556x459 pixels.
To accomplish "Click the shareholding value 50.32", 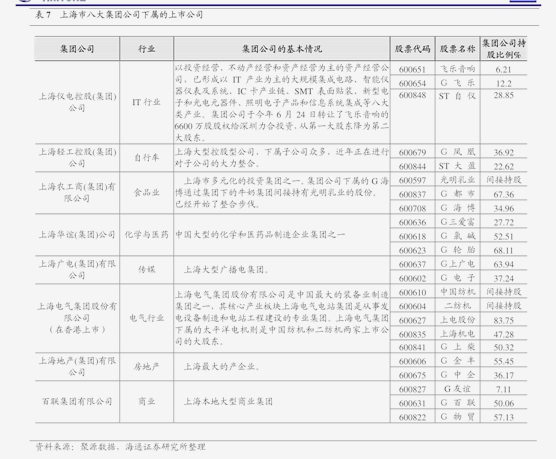I will [x=504, y=347].
